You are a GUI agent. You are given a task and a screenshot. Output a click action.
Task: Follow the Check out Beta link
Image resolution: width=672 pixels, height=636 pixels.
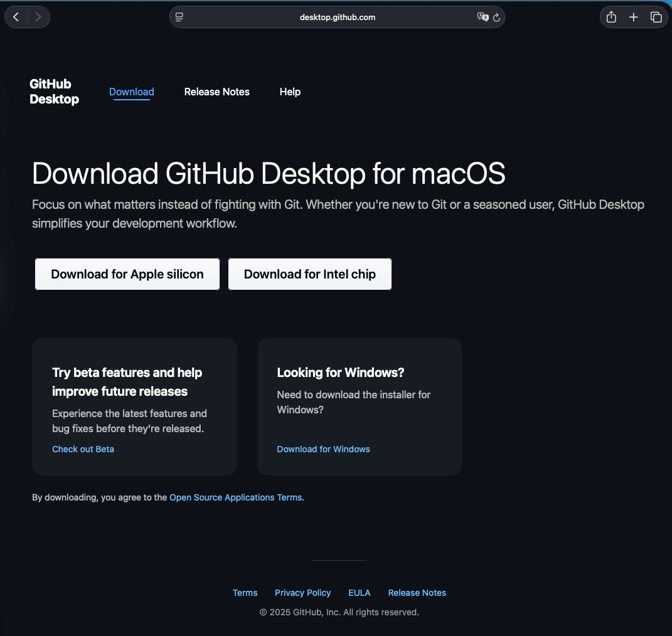coord(83,449)
